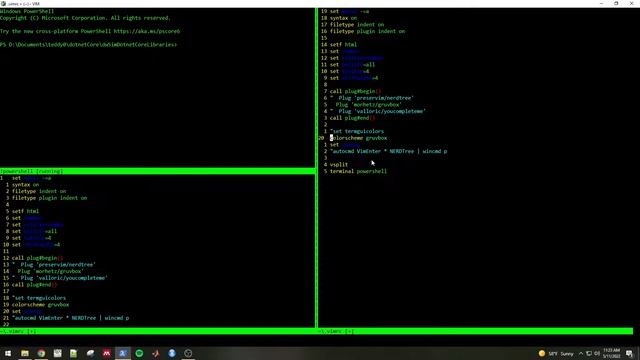Click the commented 'set termguicolors' in the right pane
This screenshot has width=640, height=360.
[357, 131]
